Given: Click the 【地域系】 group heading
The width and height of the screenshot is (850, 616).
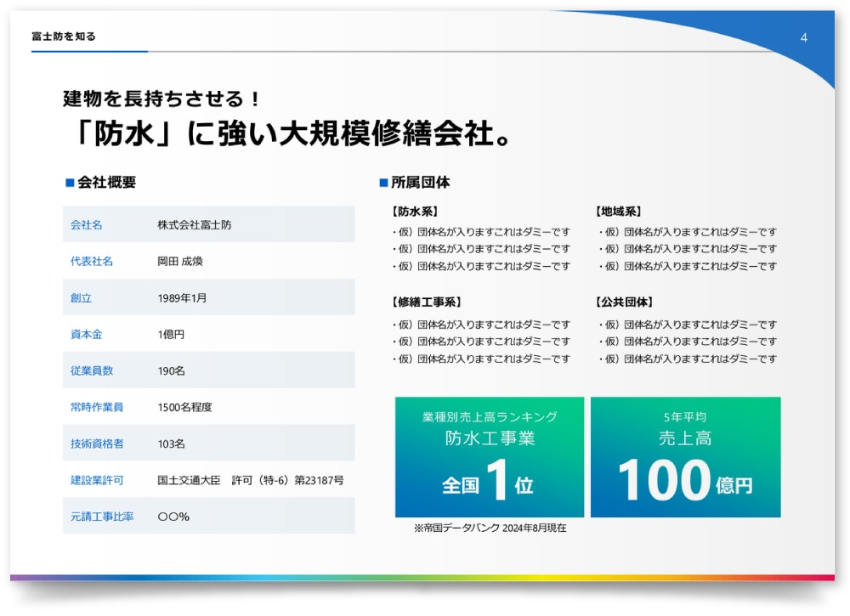Looking at the screenshot, I should click(619, 212).
